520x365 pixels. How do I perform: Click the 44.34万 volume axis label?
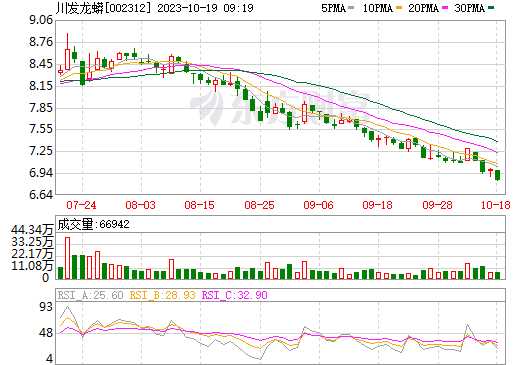tap(32, 230)
